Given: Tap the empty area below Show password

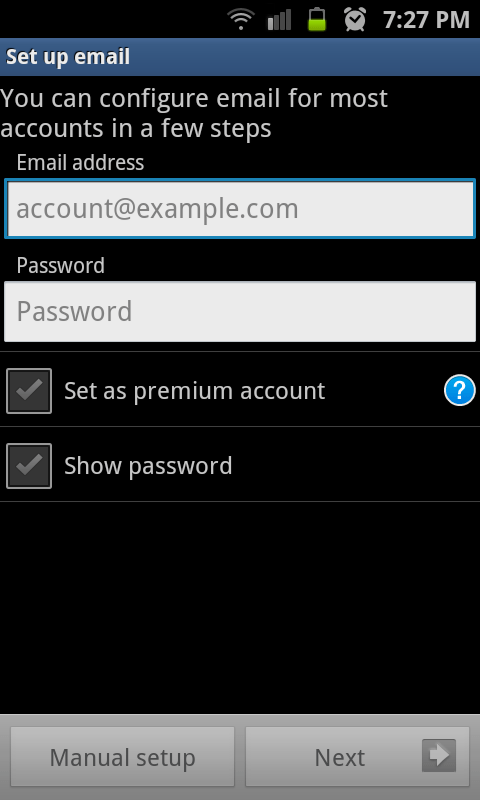Looking at the screenshot, I should click(240, 607).
